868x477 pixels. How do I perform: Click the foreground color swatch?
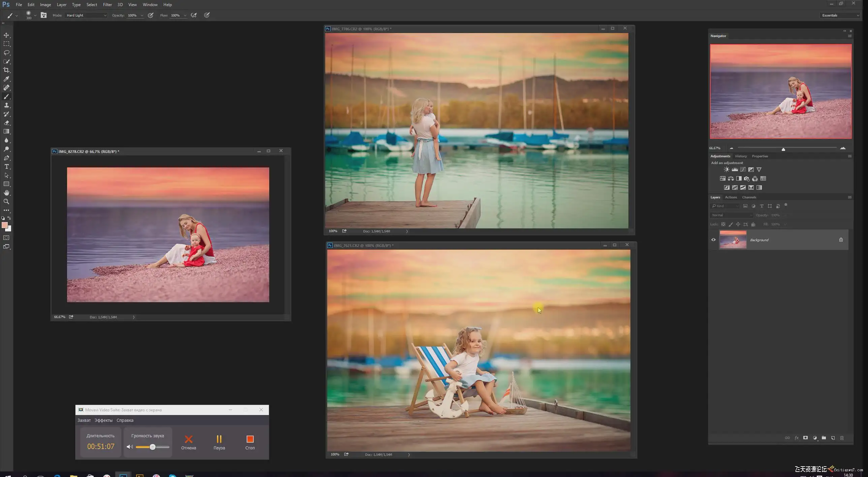(x=4, y=225)
